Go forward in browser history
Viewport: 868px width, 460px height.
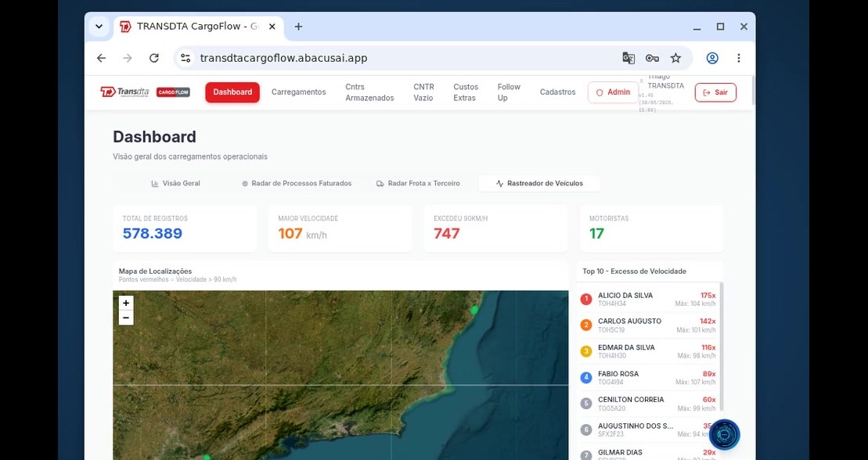(128, 58)
